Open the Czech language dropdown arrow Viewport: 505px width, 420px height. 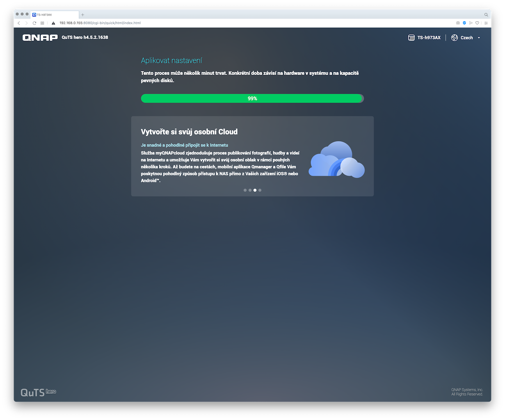pos(479,38)
